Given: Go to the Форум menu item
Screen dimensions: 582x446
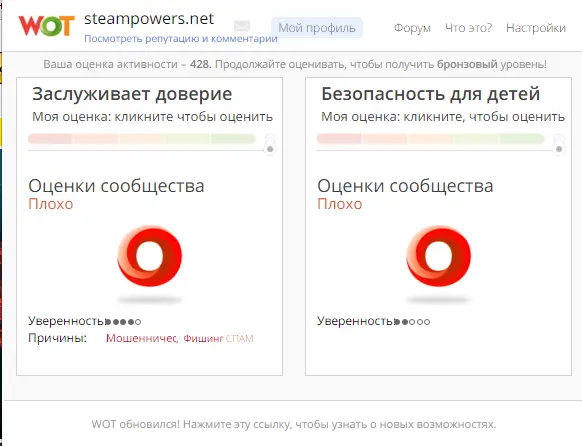Looking at the screenshot, I should tap(412, 28).
